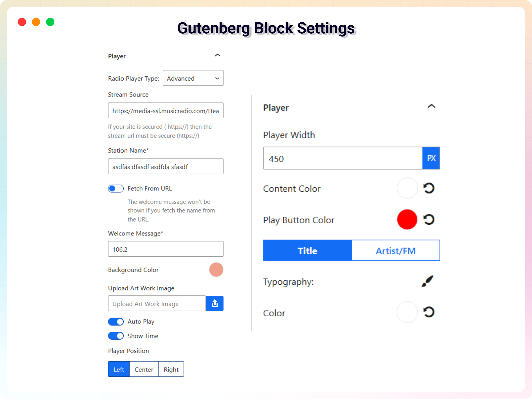The height and width of the screenshot is (399, 532).
Task: Select the Content Color circle swatch
Action: pos(407,188)
